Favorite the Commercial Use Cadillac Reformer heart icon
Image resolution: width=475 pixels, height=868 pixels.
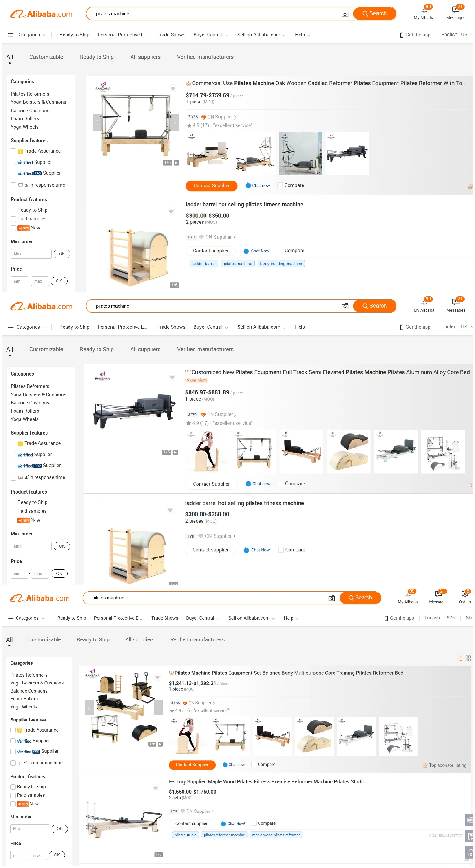click(173, 89)
